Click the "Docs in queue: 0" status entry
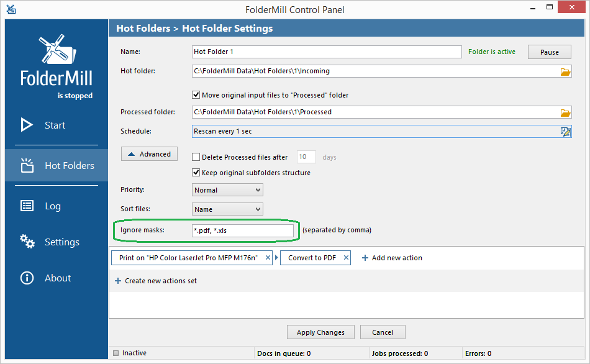 (284, 353)
